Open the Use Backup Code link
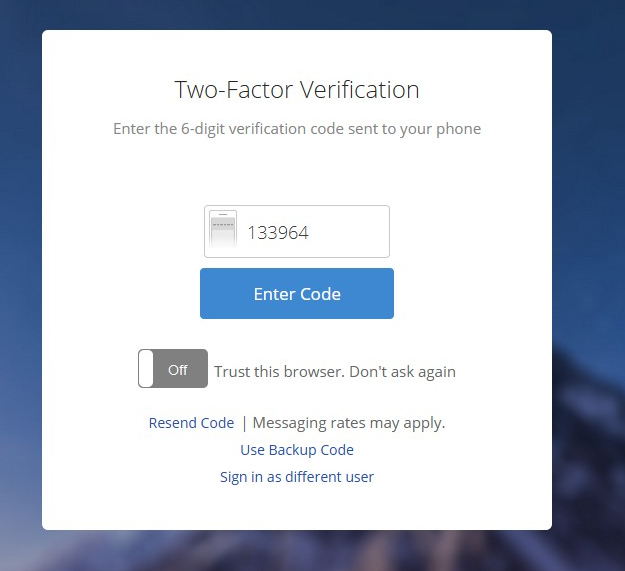 point(297,450)
